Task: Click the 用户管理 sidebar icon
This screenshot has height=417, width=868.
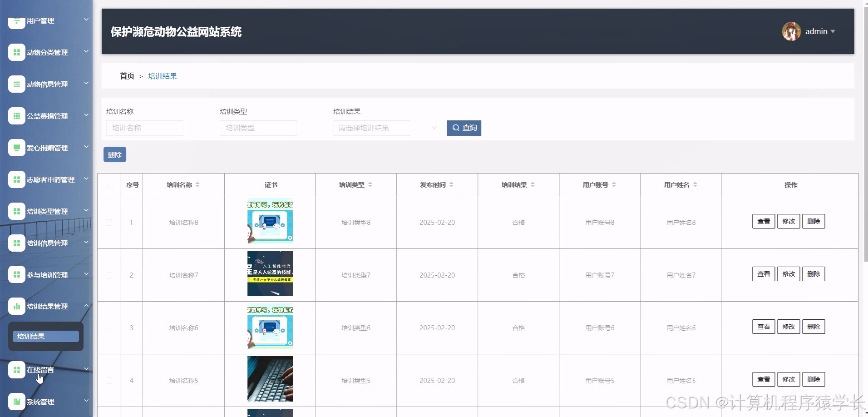Action: click(17, 22)
